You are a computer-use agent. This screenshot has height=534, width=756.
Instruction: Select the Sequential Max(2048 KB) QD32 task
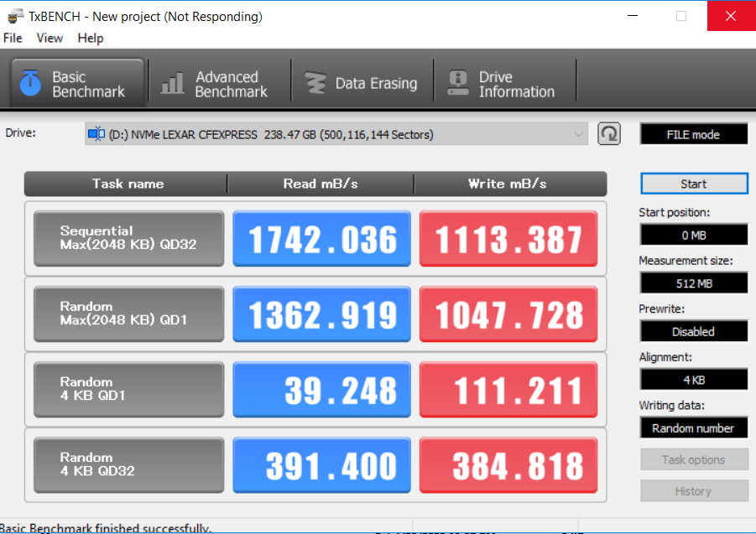coord(129,238)
